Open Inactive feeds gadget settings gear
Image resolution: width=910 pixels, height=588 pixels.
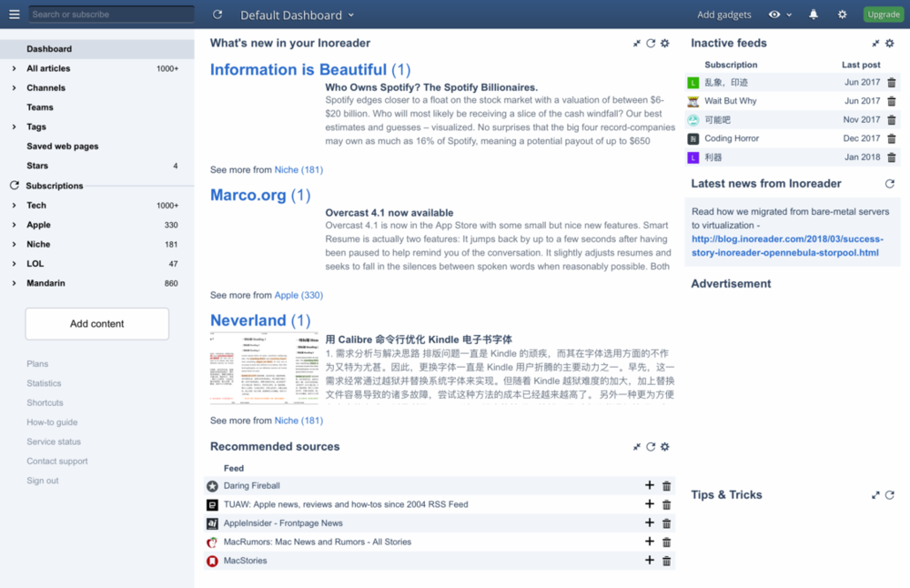click(890, 43)
